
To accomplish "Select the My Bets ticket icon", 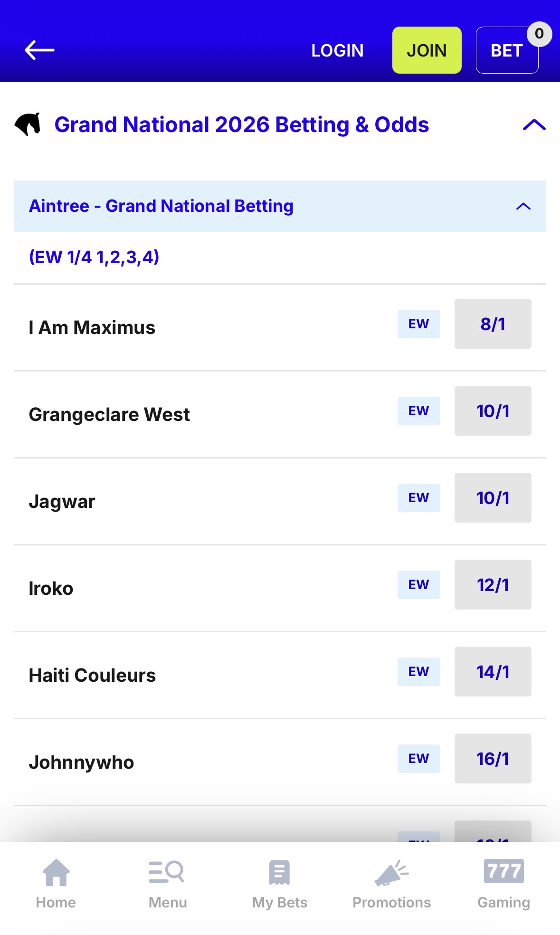I will point(279,872).
